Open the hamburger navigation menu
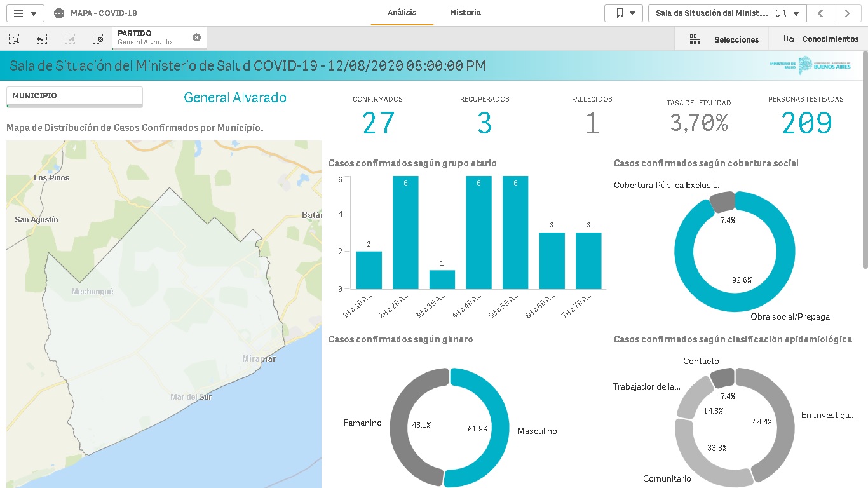868x488 pixels. click(25, 13)
